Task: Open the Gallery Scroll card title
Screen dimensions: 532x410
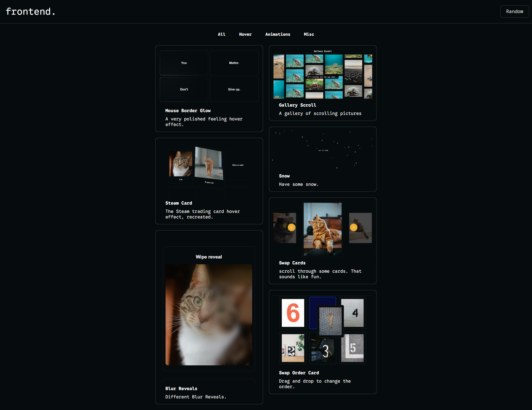Action: click(x=297, y=105)
